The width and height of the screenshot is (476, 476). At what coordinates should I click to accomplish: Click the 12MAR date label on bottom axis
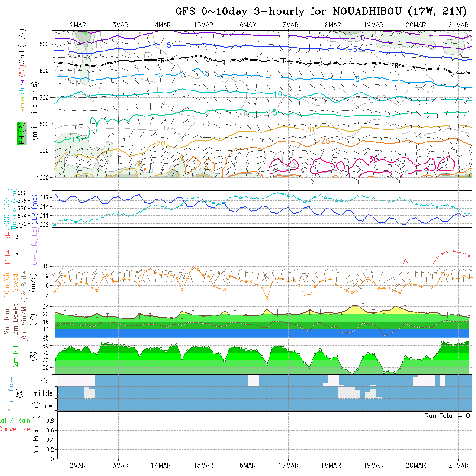pos(76,465)
